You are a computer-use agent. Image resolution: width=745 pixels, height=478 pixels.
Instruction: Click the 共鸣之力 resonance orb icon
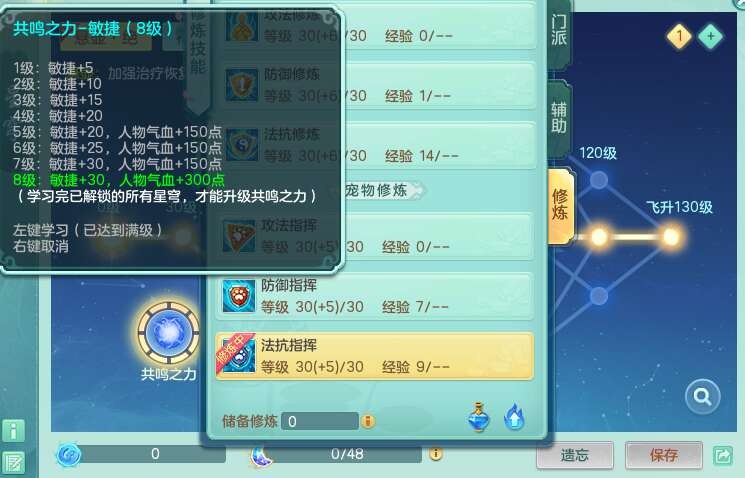[169, 333]
